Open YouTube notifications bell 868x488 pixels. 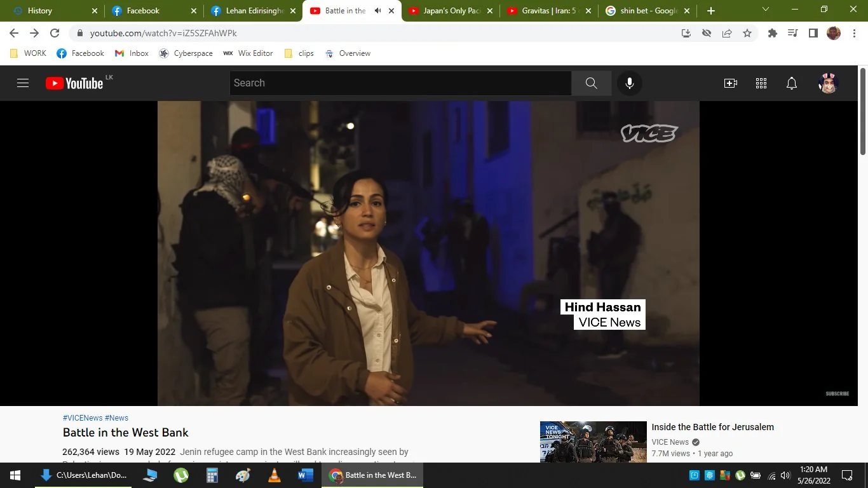coord(792,83)
